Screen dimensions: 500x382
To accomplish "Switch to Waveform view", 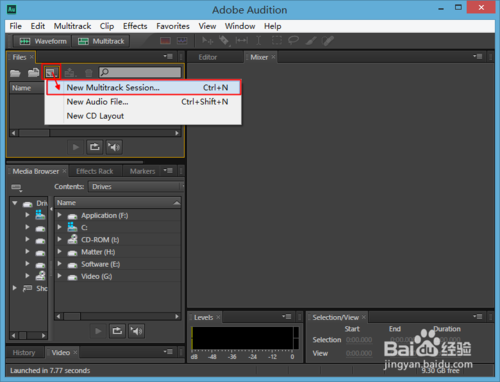I will [42, 41].
